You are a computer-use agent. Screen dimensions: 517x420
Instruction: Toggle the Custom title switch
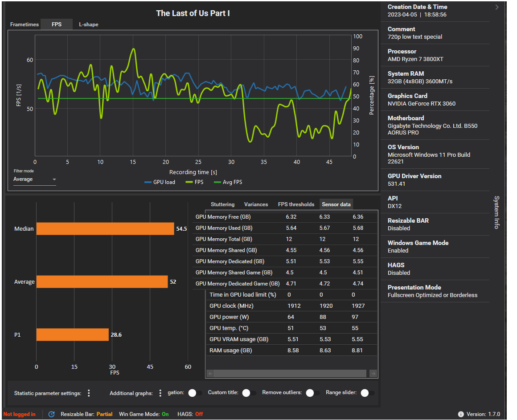pos(249,393)
